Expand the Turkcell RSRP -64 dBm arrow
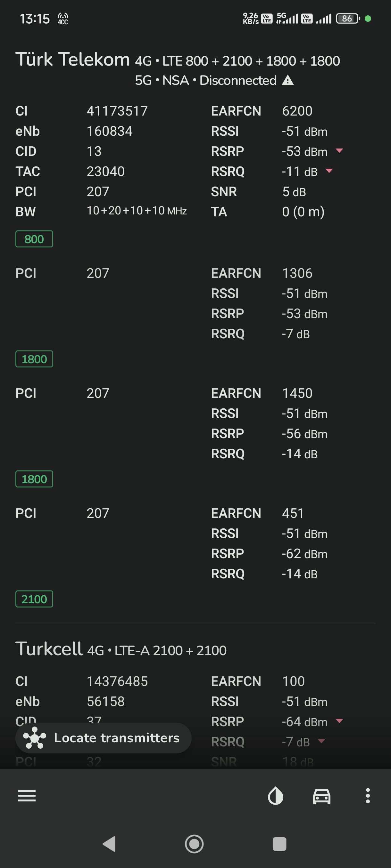Image resolution: width=391 pixels, height=868 pixels. pyautogui.click(x=339, y=721)
